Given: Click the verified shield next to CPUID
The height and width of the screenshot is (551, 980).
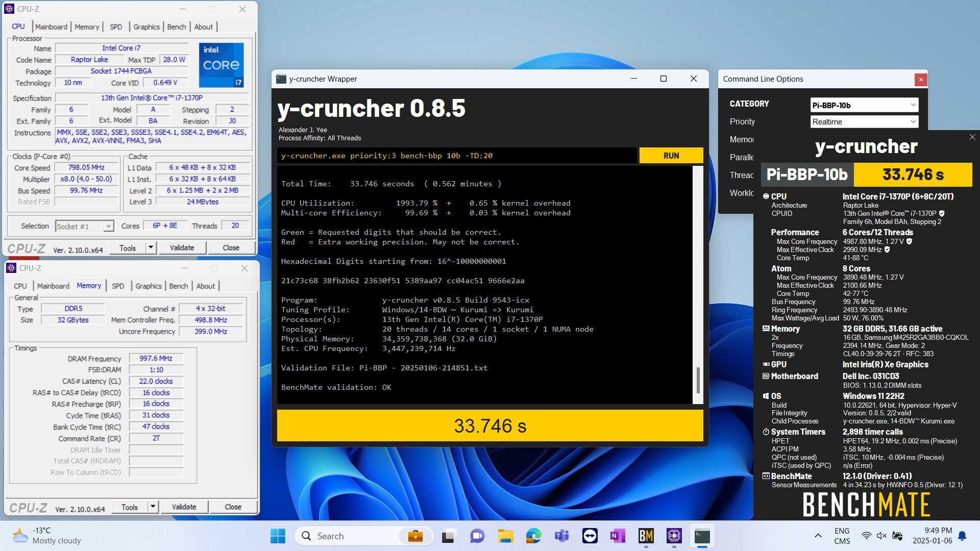Looking at the screenshot, I should click(942, 213).
